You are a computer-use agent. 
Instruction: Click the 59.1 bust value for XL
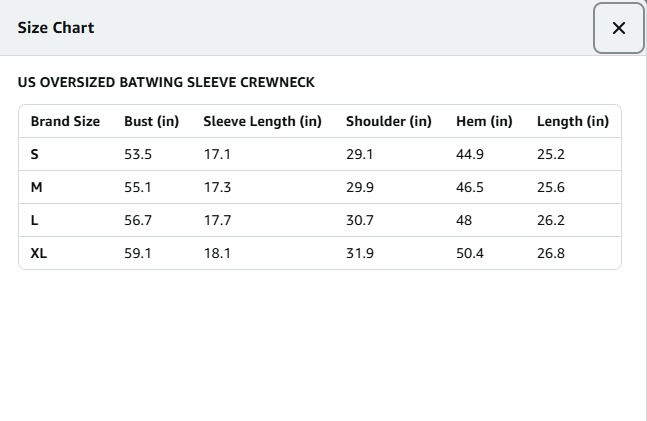coord(138,253)
